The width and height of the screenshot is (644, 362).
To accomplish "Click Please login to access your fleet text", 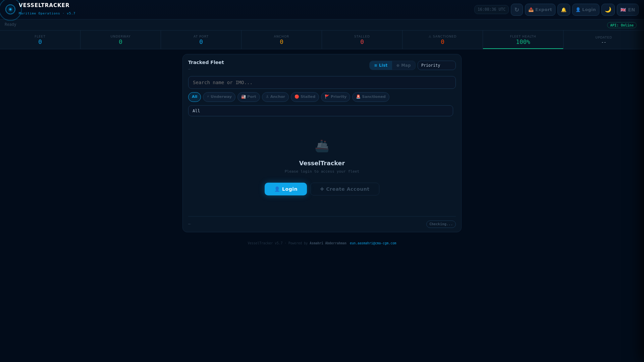I will (x=322, y=172).
